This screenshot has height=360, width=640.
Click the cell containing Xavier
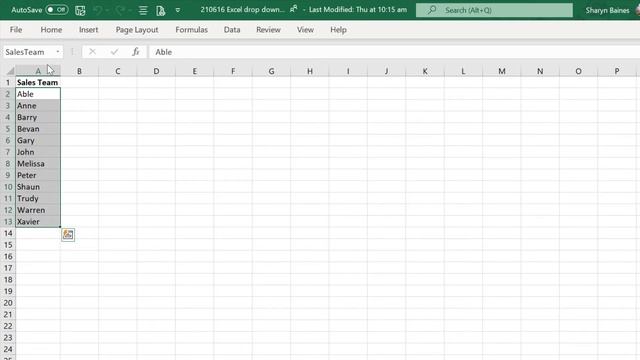[38, 222]
